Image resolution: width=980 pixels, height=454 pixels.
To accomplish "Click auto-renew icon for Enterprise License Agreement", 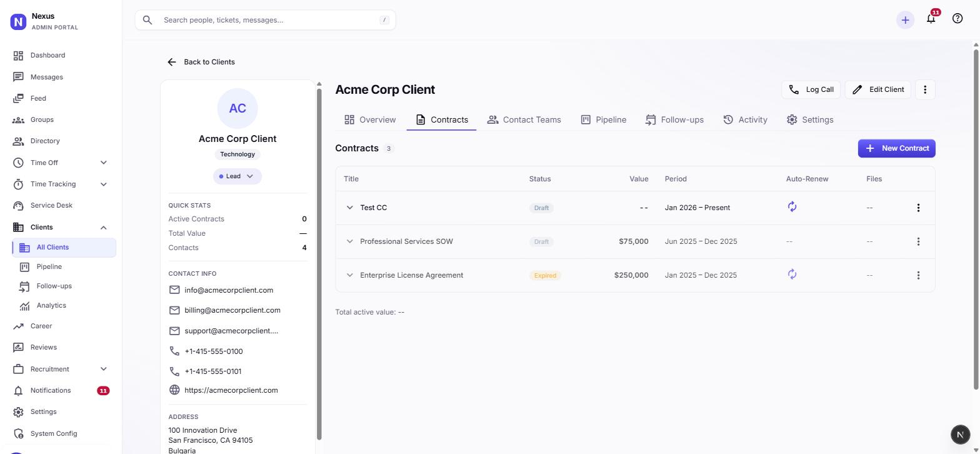I will coord(792,274).
